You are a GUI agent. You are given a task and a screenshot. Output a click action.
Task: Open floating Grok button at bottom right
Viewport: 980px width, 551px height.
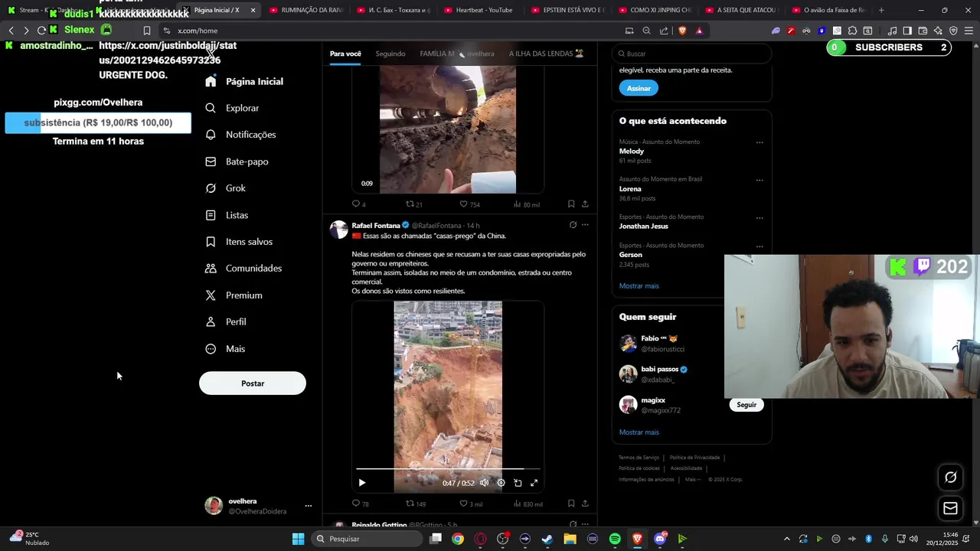(x=950, y=477)
